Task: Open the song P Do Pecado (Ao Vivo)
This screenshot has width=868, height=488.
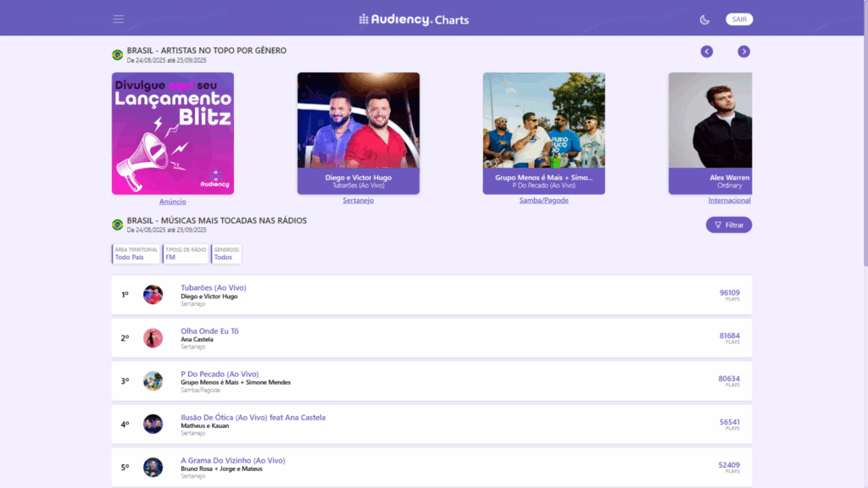Action: coord(220,374)
